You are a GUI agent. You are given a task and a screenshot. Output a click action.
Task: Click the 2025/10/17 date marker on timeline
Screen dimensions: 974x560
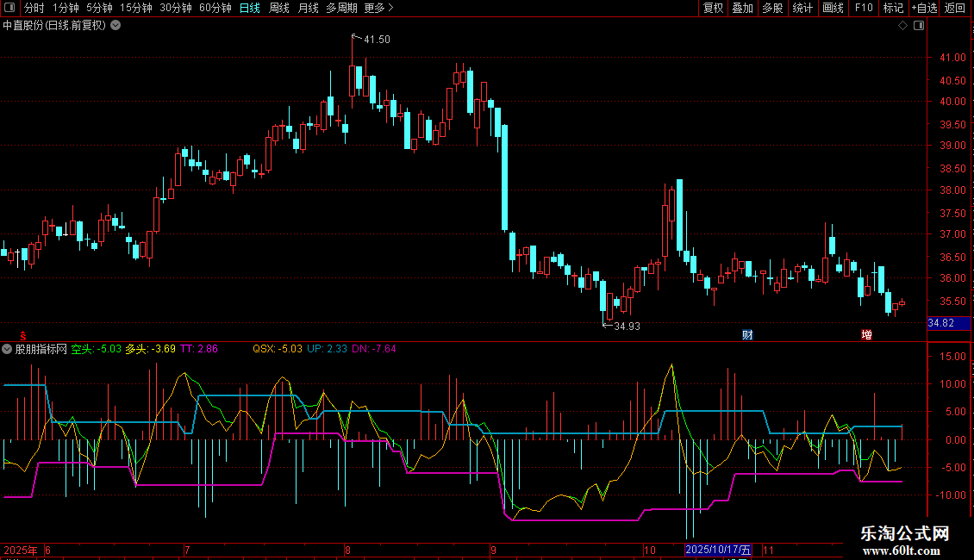pyautogui.click(x=718, y=550)
